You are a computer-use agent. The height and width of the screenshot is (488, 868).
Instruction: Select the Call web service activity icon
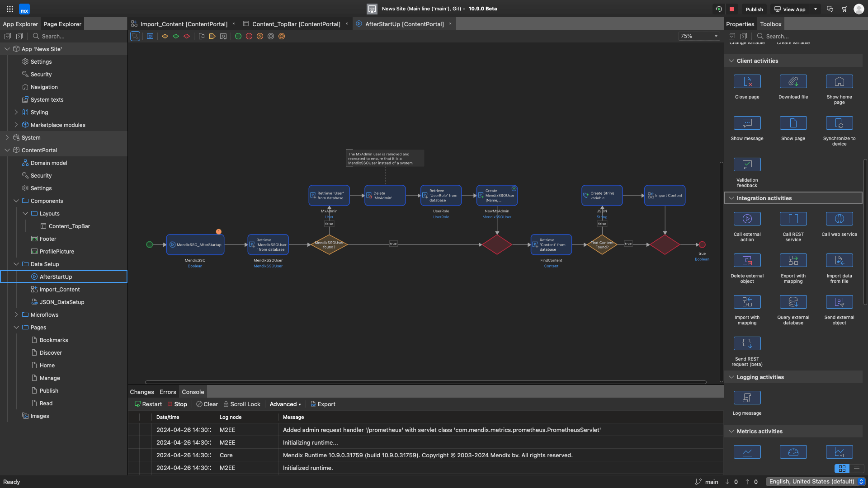tap(840, 219)
